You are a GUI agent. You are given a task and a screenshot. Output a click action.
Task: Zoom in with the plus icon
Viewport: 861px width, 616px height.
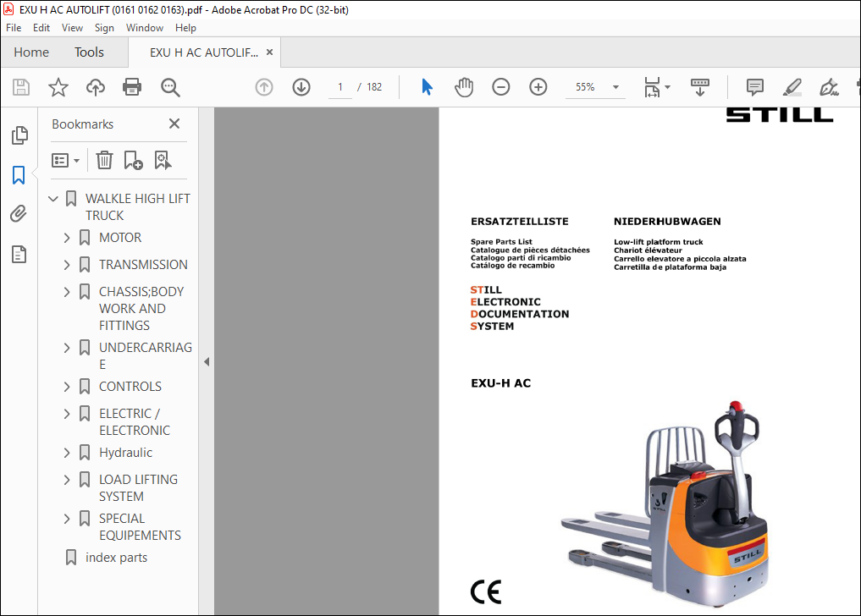(538, 87)
